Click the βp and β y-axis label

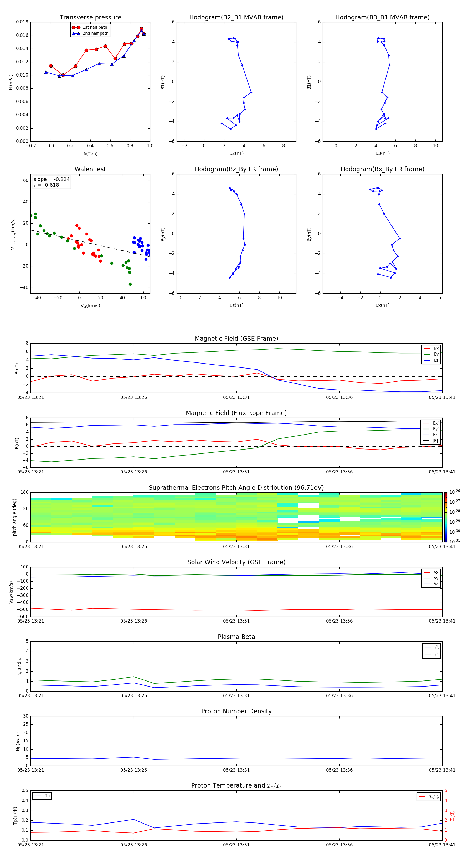19,667
